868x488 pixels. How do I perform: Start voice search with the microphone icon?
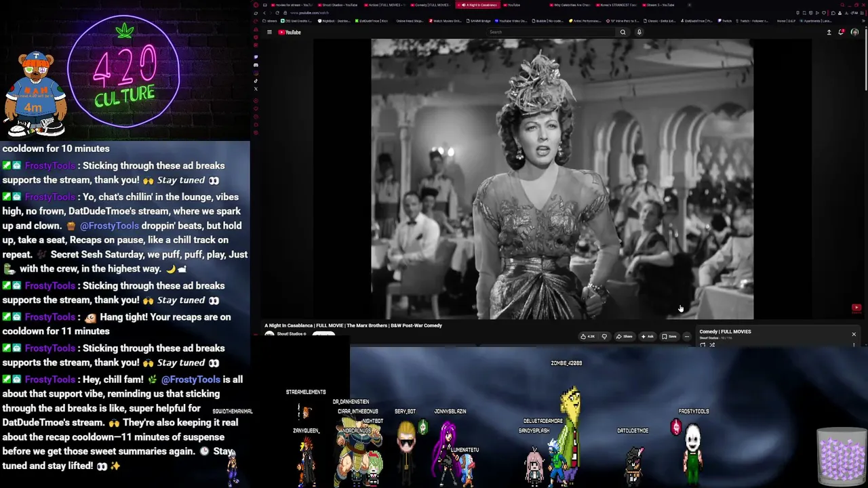pyautogui.click(x=639, y=32)
